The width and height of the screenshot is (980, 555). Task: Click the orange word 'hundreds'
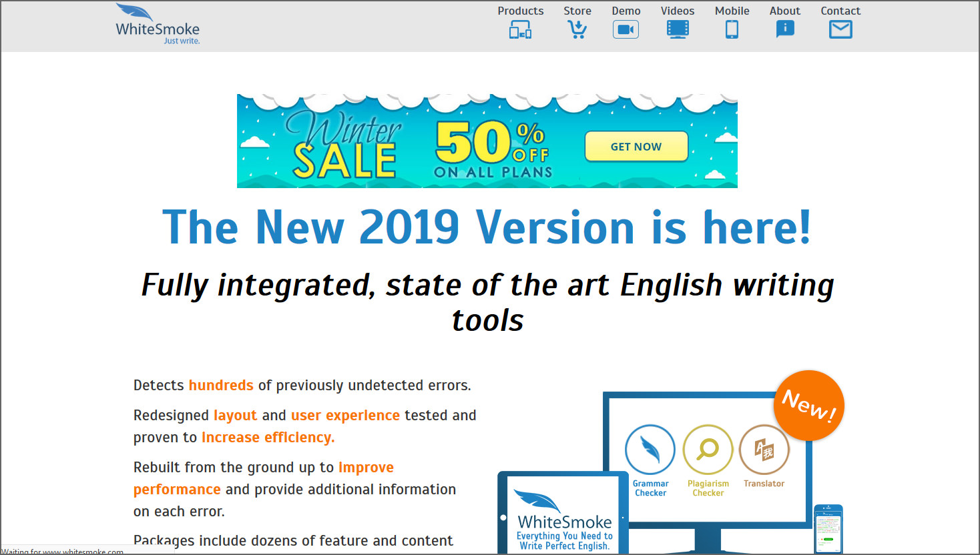[221, 385]
